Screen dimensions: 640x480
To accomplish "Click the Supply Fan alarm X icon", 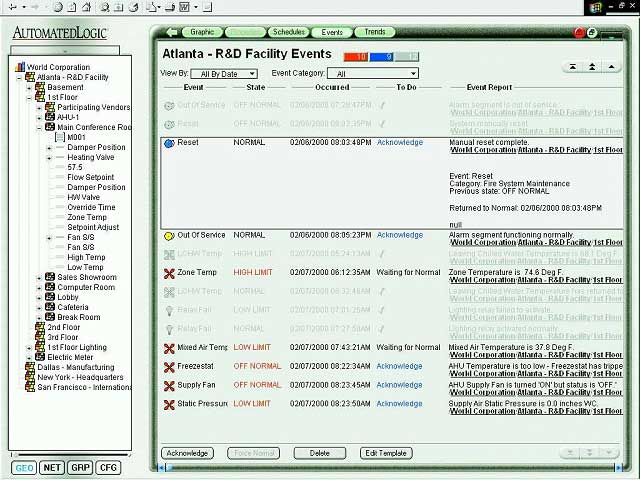I will 169,386.
